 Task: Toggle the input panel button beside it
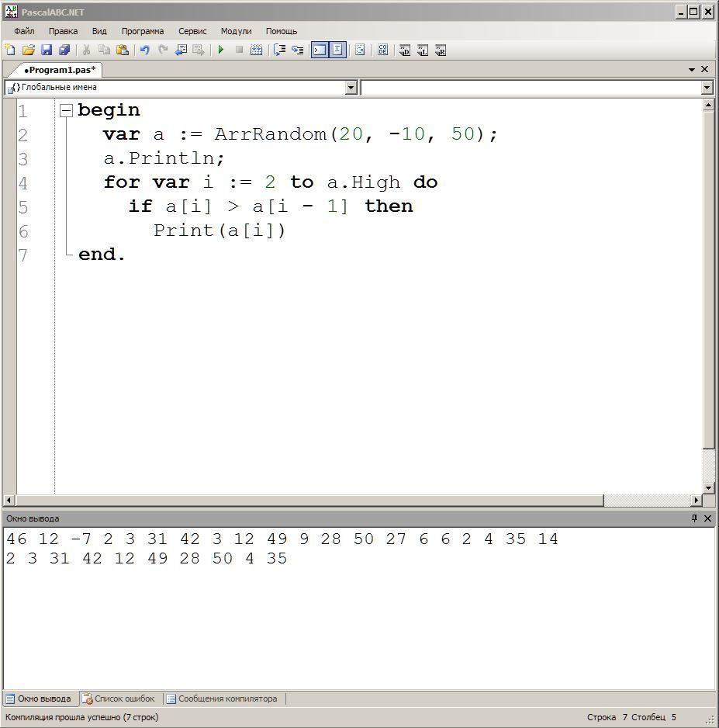coord(337,50)
